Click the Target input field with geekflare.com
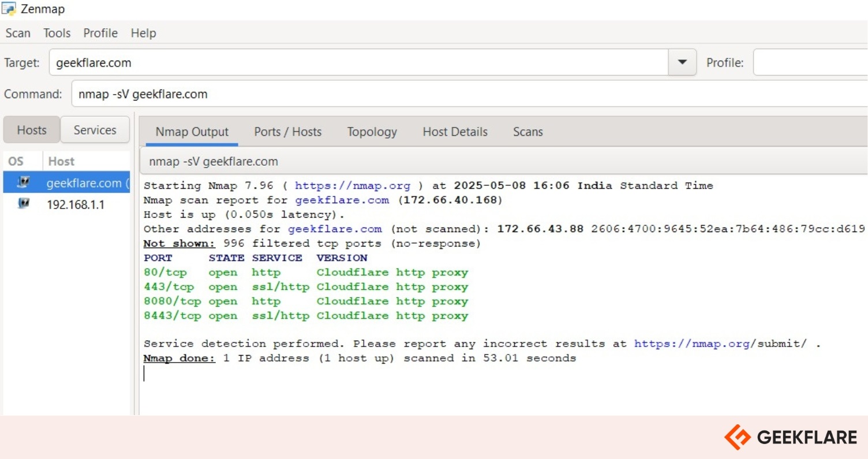Image resolution: width=868 pixels, height=459 pixels. (x=358, y=62)
